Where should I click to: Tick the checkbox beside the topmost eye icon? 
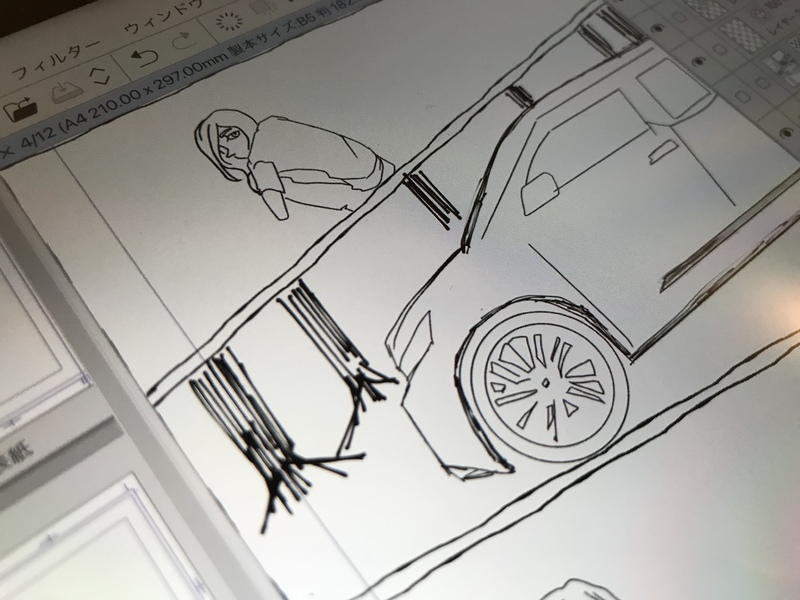(680, 17)
